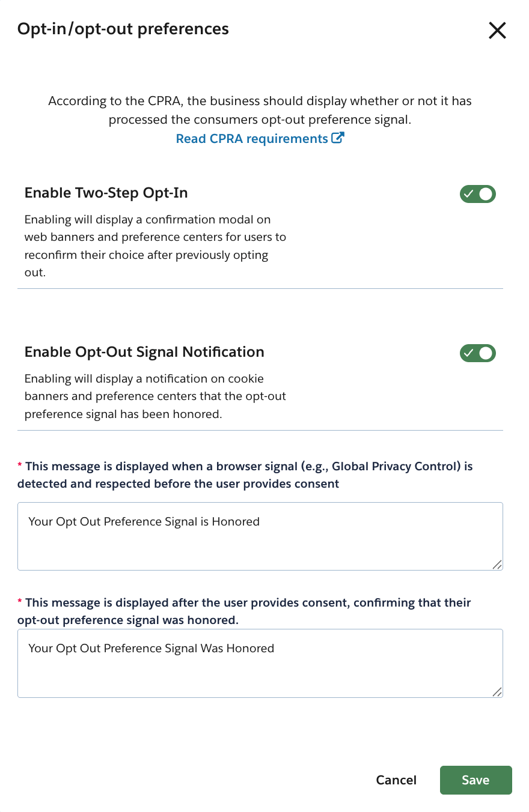Viewport: 529px width, 812px height.
Task: Click the resize handle of the second message textarea
Action: (497, 692)
